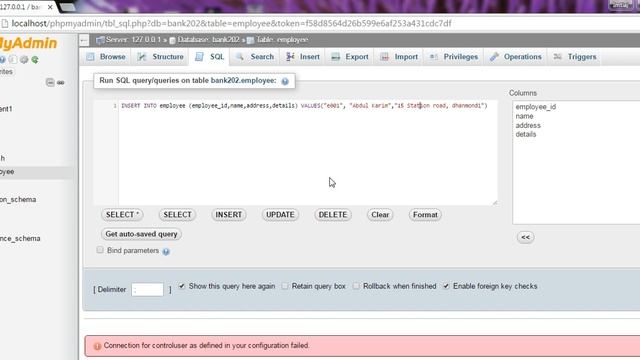
Task: Click the link-with-main-panel chain icon
Action: [x=60, y=82]
